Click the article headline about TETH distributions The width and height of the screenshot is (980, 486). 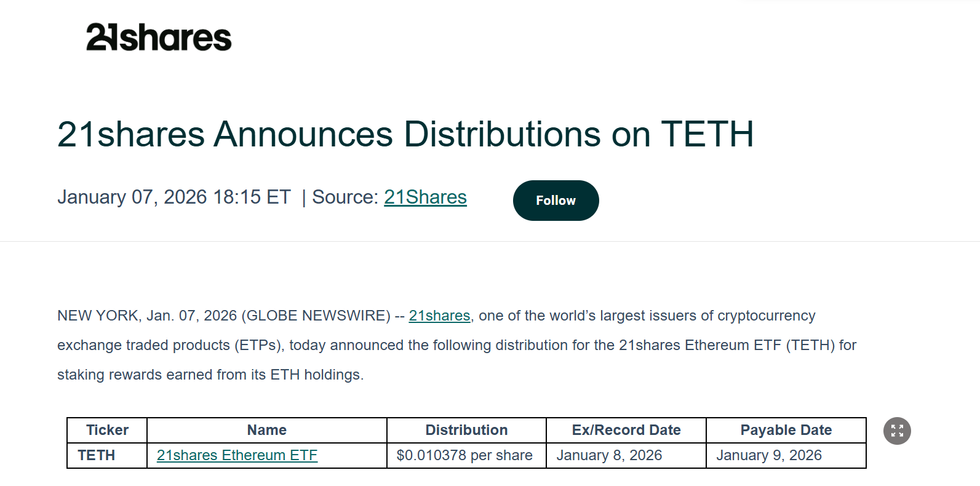pos(405,134)
